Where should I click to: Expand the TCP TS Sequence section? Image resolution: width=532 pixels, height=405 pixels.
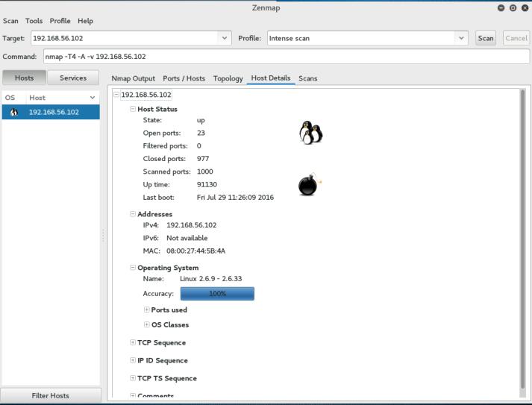click(133, 378)
